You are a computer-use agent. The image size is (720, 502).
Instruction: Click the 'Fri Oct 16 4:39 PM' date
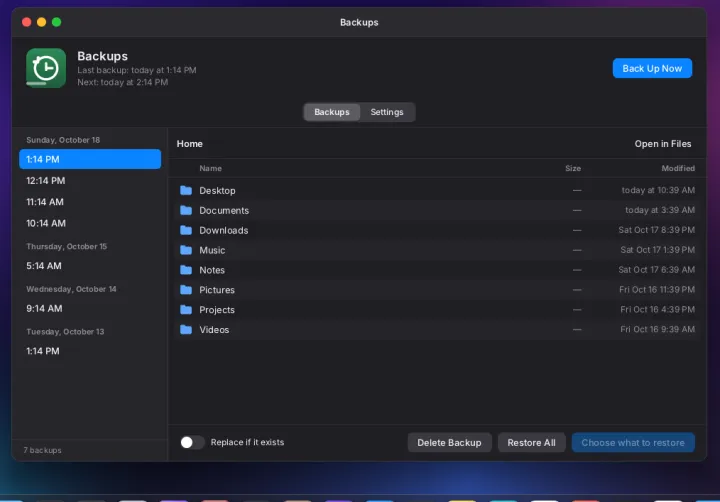[x=658, y=309]
